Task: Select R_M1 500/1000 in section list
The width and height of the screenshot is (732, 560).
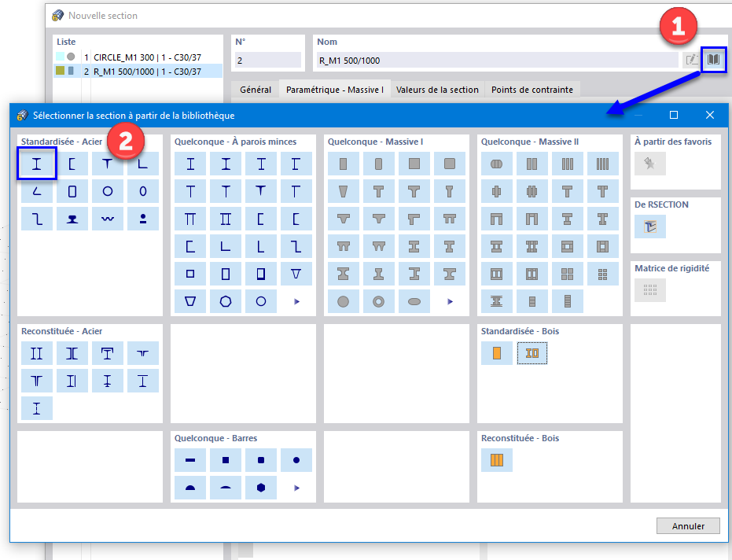Action: [138, 71]
